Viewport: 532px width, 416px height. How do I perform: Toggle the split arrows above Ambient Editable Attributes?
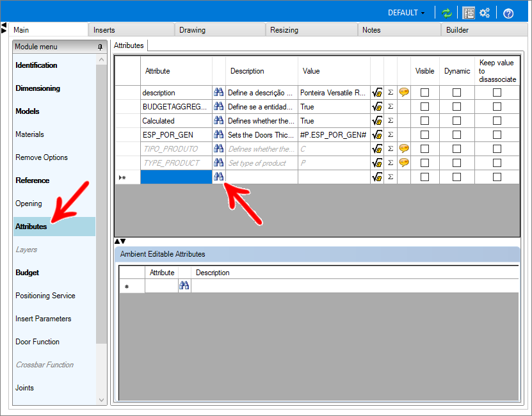(120, 241)
